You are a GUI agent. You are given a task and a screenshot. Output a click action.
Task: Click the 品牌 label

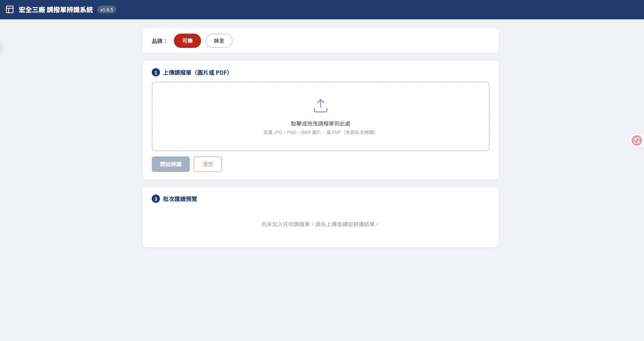point(159,41)
